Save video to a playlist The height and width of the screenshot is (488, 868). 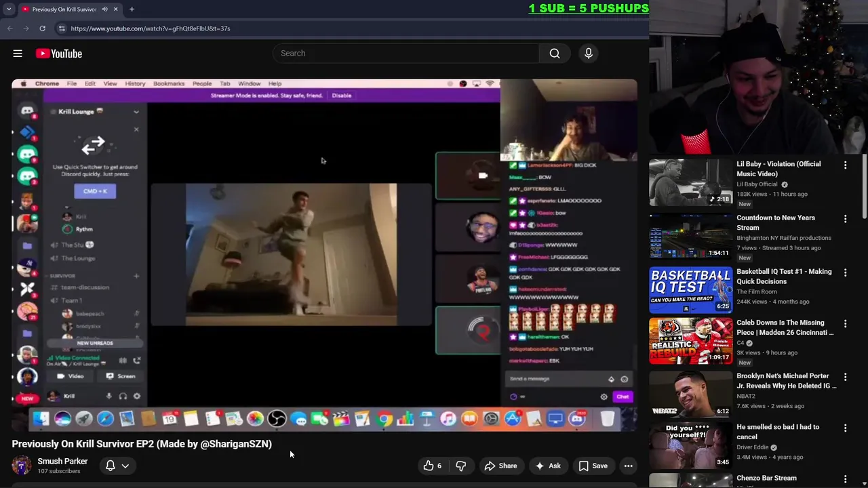point(593,466)
